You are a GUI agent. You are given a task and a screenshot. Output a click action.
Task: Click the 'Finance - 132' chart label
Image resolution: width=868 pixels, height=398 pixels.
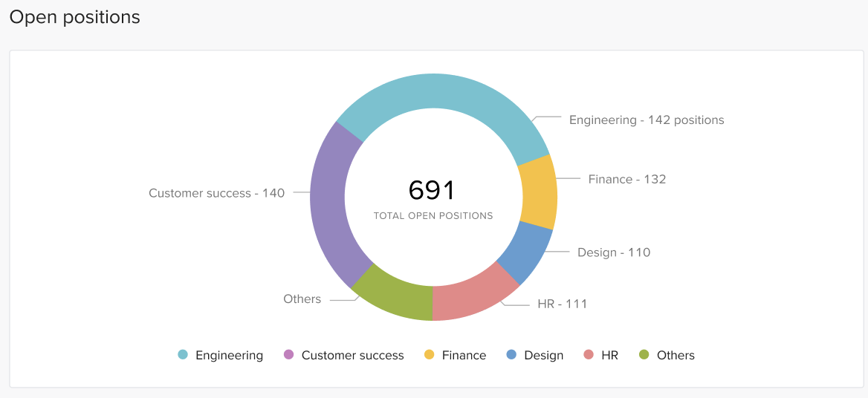pyautogui.click(x=627, y=179)
